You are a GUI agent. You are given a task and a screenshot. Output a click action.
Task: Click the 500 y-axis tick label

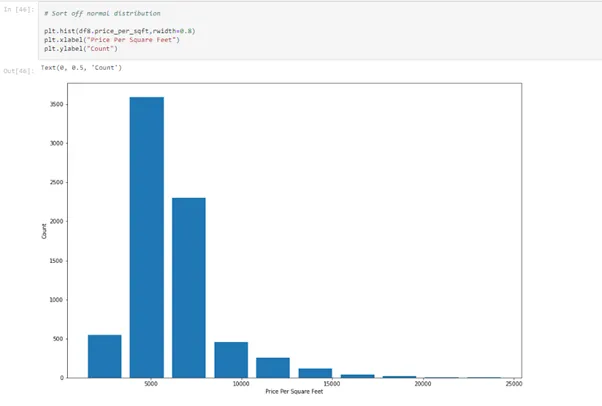tap(58, 339)
